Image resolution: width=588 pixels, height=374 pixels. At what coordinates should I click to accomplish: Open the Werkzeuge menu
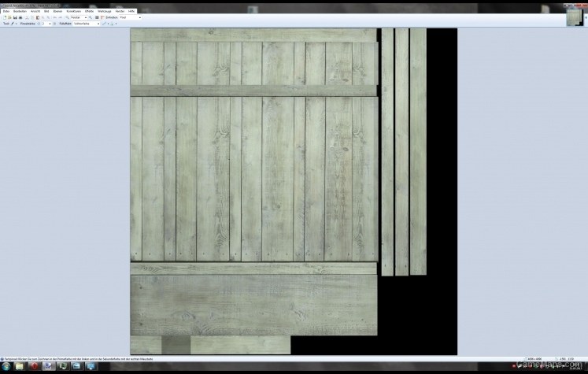point(104,11)
